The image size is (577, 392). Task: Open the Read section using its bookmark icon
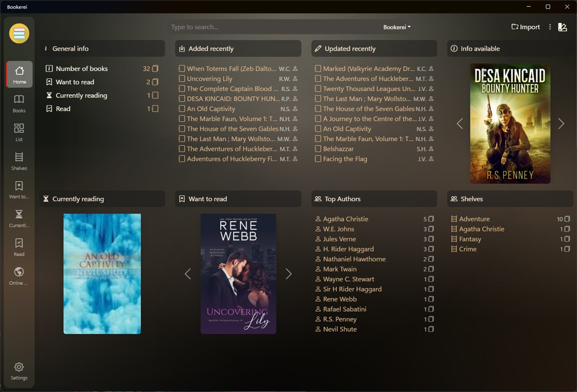click(18, 247)
